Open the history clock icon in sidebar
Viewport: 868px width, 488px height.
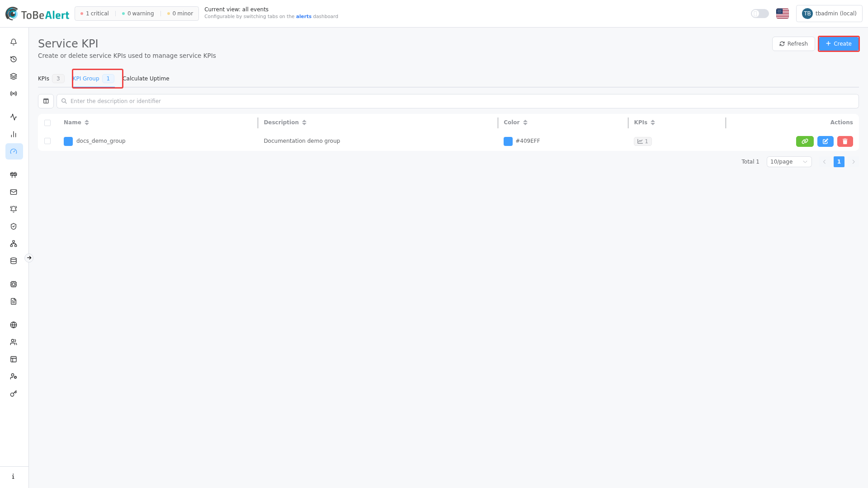point(14,59)
